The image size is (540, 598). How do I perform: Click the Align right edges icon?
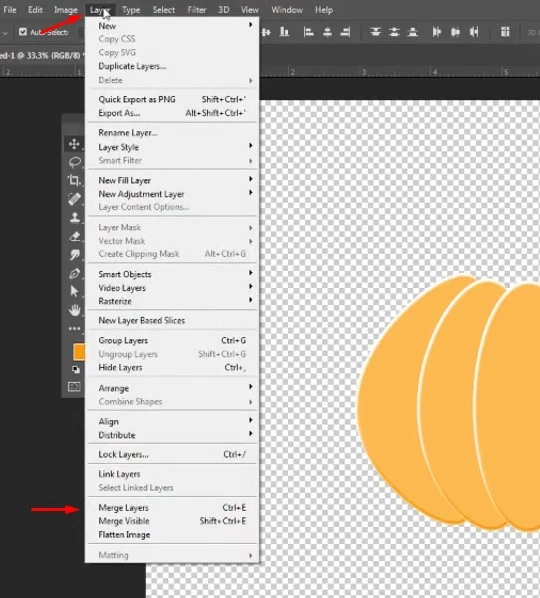tap(346, 32)
